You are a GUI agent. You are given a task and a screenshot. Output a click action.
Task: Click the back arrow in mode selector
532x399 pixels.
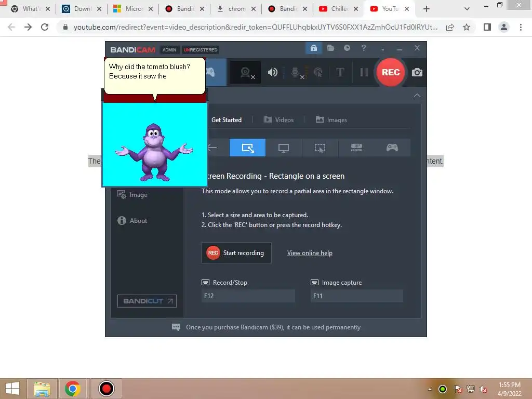pos(212,148)
